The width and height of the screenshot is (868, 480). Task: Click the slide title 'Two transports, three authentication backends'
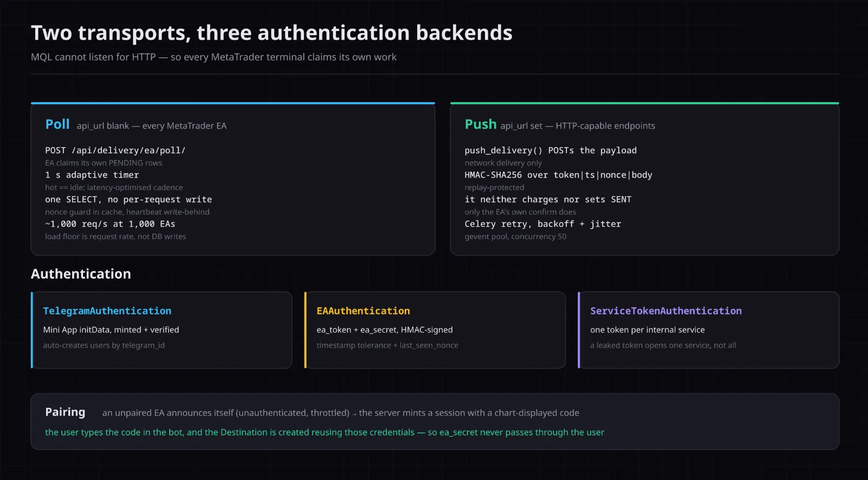[271, 33]
